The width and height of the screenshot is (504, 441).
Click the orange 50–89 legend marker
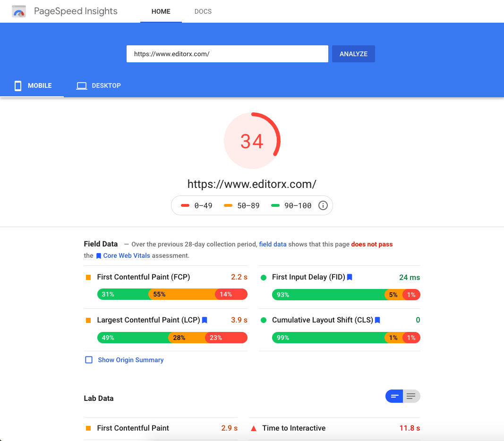click(228, 205)
